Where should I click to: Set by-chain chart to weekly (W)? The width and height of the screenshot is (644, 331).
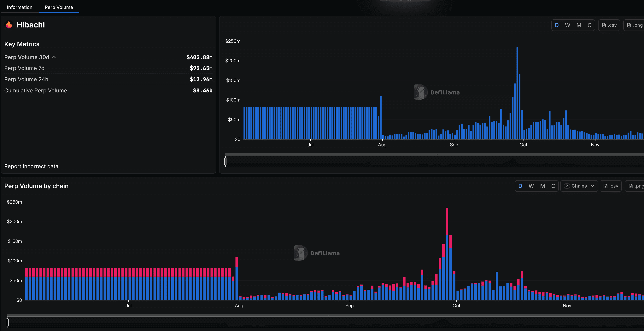(x=531, y=186)
